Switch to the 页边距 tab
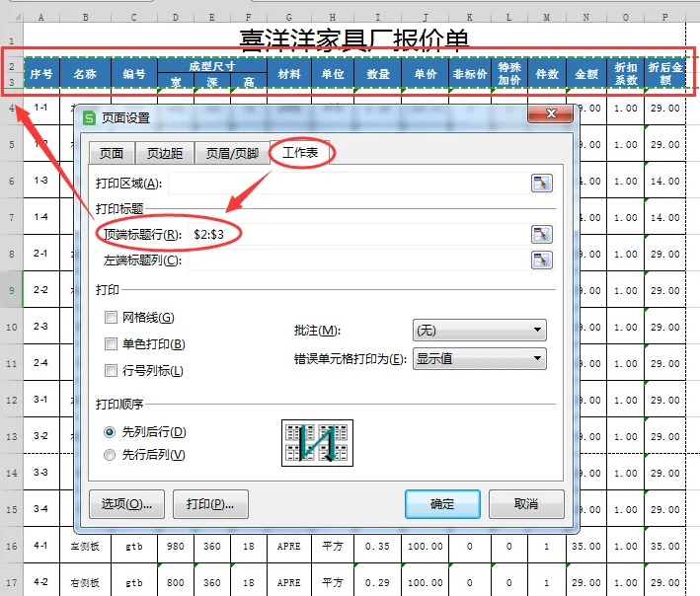 point(165,153)
